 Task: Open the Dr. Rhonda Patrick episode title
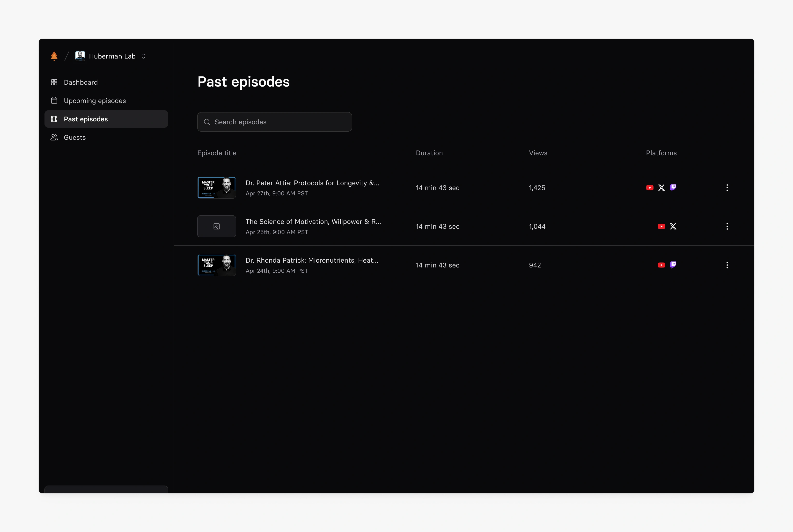(x=312, y=260)
